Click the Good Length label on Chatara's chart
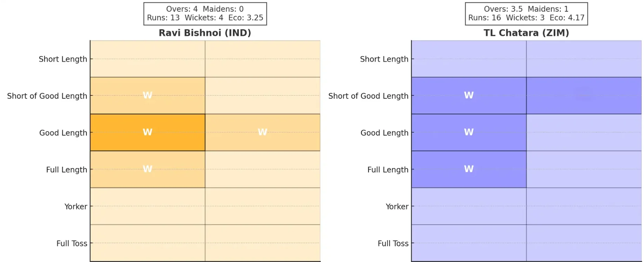The image size is (644, 262). [384, 133]
